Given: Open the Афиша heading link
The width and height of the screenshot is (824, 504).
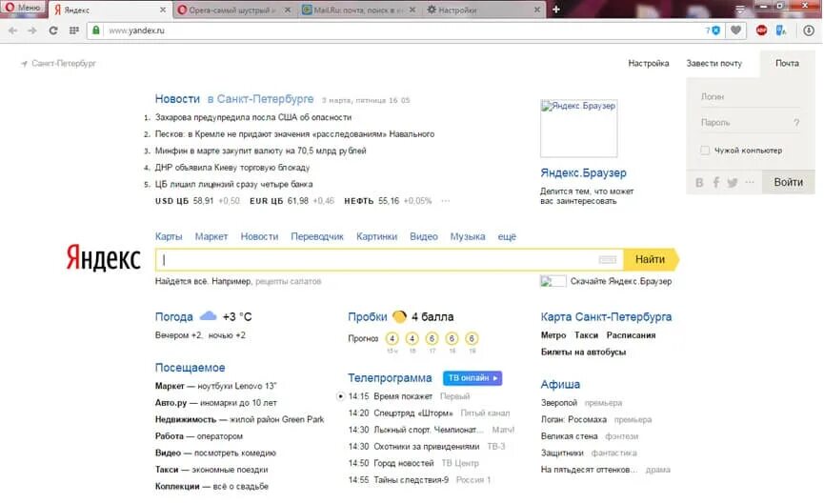Looking at the screenshot, I should 560,384.
